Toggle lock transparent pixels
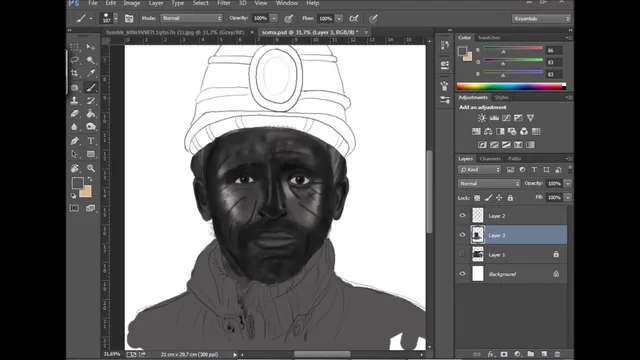Image resolution: width=640 pixels, height=360 pixels. click(477, 198)
